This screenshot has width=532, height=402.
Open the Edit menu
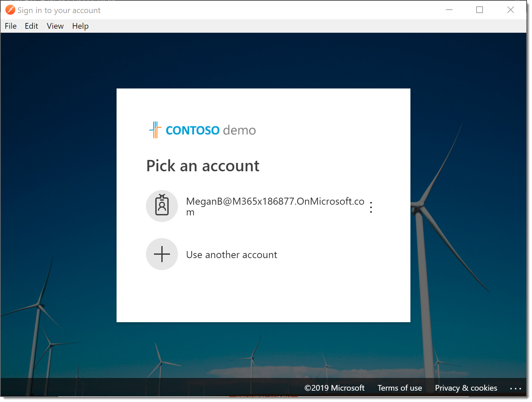tap(31, 26)
